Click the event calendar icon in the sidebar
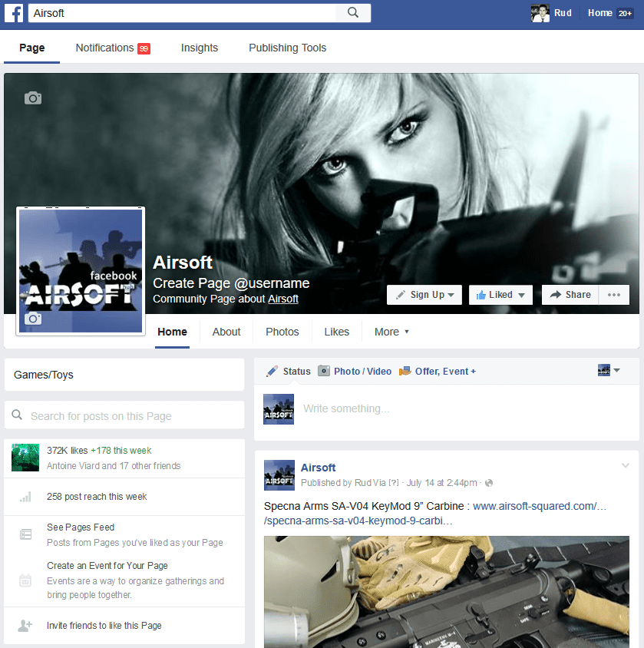The width and height of the screenshot is (644, 648). click(25, 580)
